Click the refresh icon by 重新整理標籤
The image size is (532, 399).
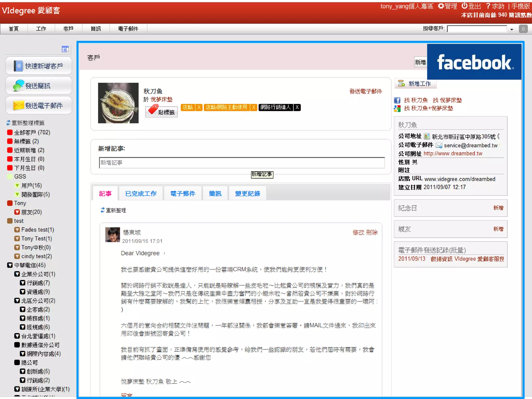8,123
